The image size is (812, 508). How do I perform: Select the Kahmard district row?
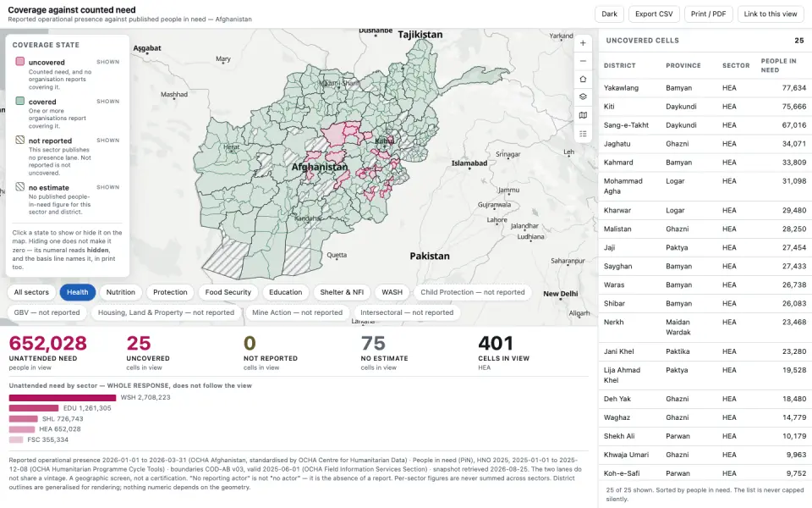(705, 163)
